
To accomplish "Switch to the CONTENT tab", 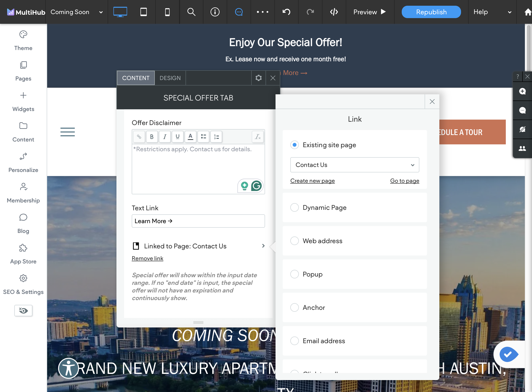I will (136, 78).
